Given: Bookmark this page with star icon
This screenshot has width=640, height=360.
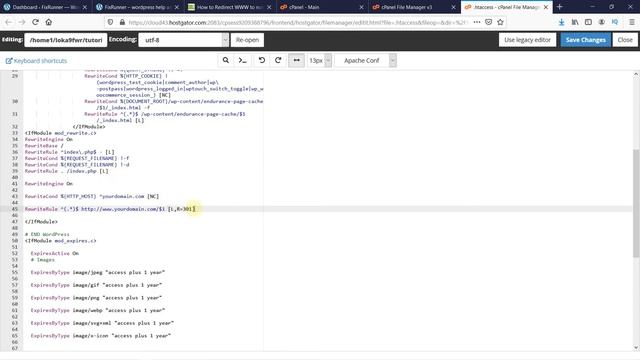Looking at the screenshot, I should 500,22.
